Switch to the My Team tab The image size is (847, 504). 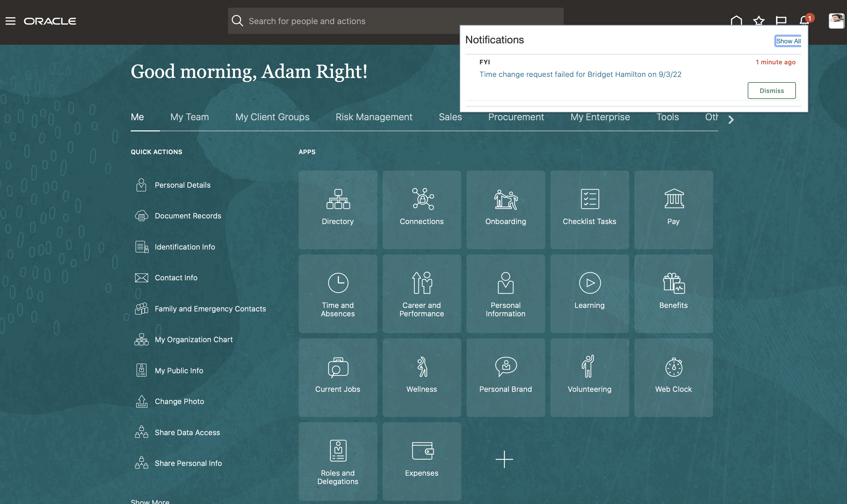tap(190, 117)
